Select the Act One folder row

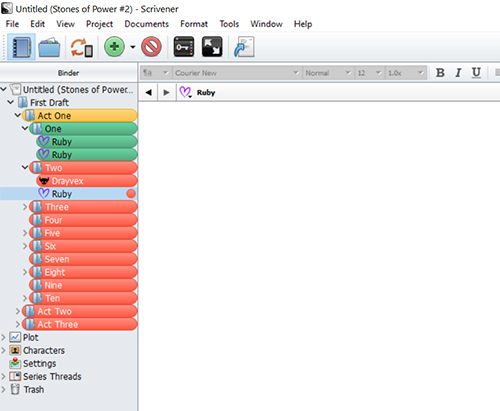(x=80, y=115)
